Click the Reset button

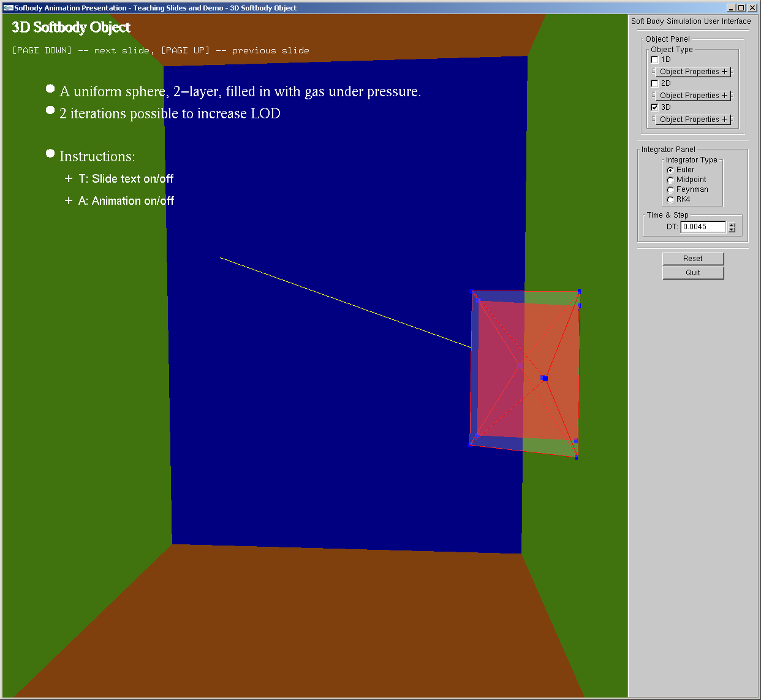coord(693,259)
